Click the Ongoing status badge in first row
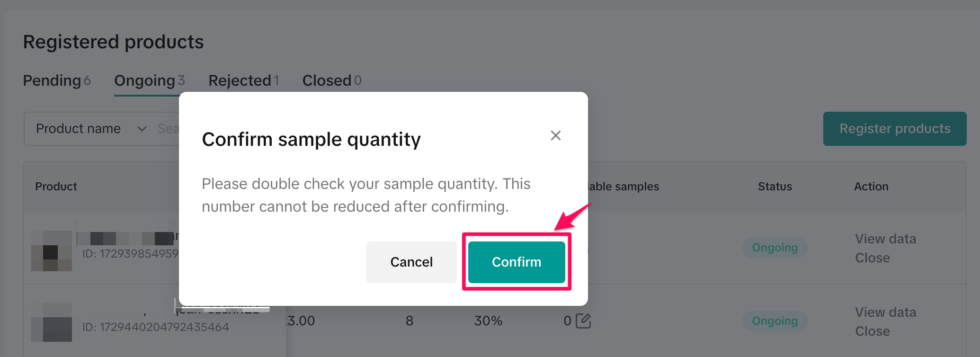The image size is (980, 357). [775, 248]
